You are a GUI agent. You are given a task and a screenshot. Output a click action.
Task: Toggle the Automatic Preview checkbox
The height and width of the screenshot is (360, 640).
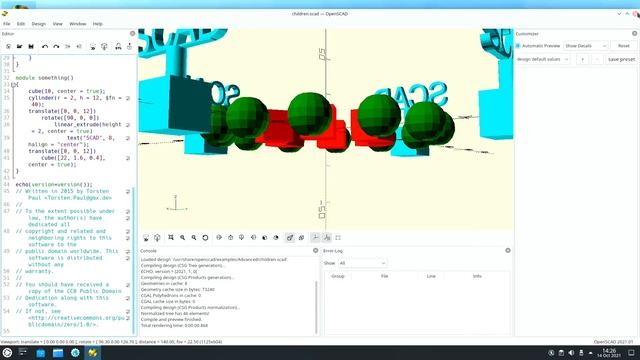coord(518,46)
